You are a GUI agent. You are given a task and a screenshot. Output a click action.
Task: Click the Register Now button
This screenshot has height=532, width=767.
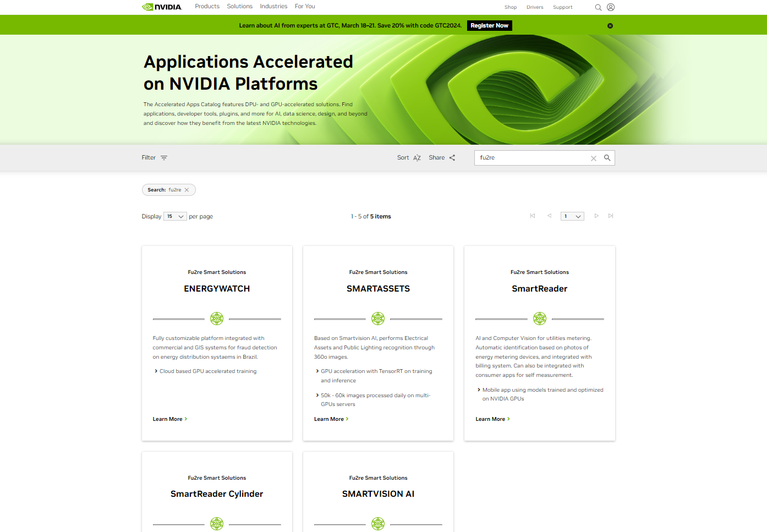coord(490,26)
